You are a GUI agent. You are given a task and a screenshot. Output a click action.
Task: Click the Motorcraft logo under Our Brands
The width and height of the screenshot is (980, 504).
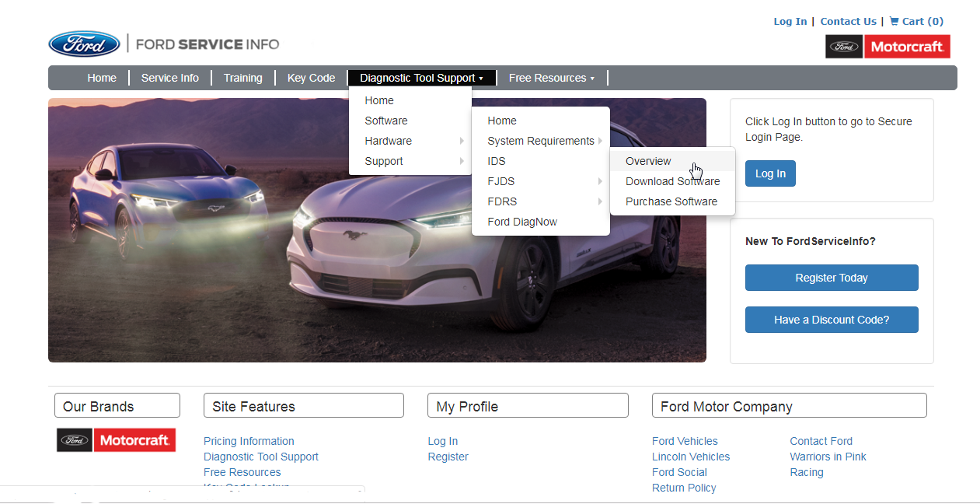coord(116,440)
